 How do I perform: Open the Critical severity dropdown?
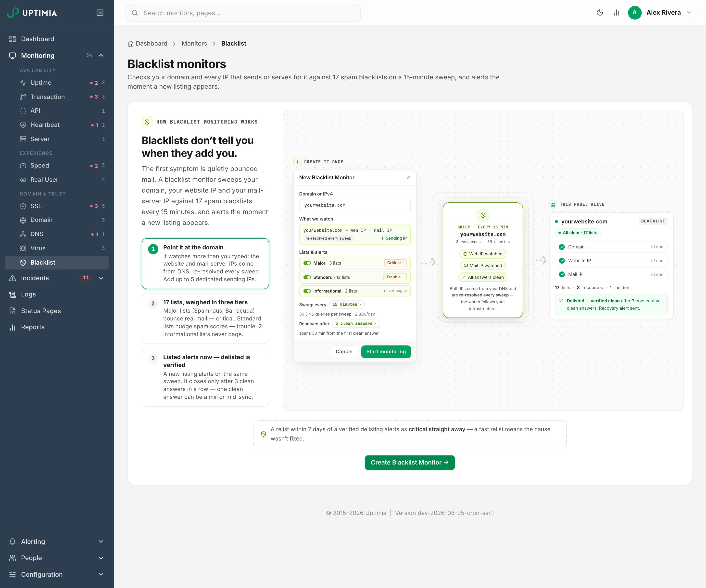[395, 263]
